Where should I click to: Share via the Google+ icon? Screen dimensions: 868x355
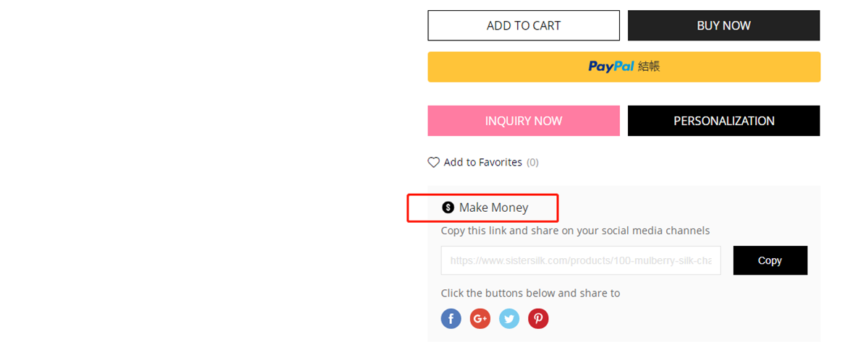[480, 318]
